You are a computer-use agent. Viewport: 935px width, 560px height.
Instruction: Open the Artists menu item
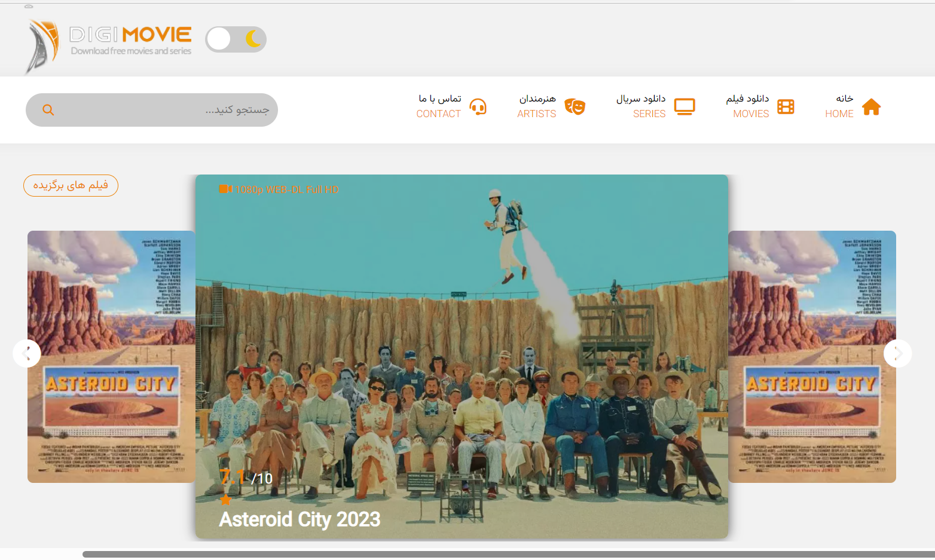click(551, 106)
